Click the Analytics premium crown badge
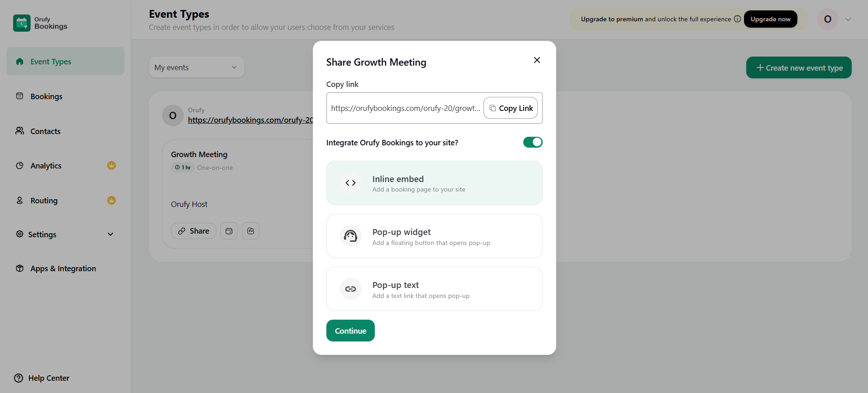Screen dimensions: 868x393 coord(111,166)
